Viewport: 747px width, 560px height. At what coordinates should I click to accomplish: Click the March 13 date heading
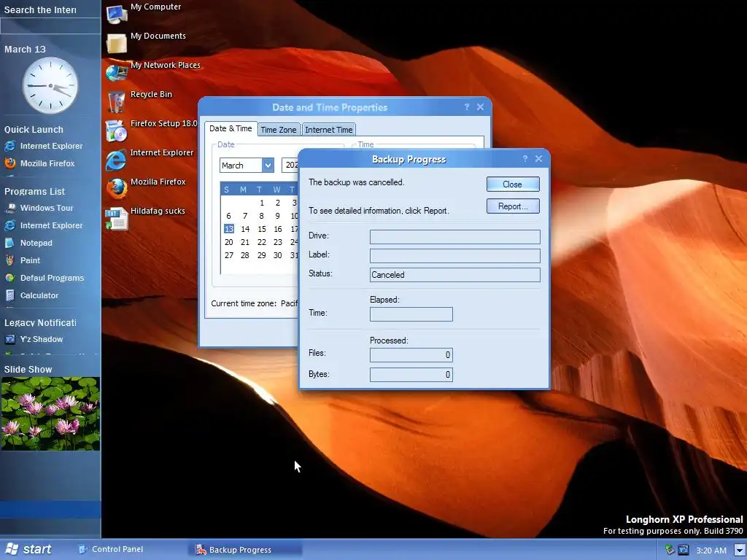point(25,50)
